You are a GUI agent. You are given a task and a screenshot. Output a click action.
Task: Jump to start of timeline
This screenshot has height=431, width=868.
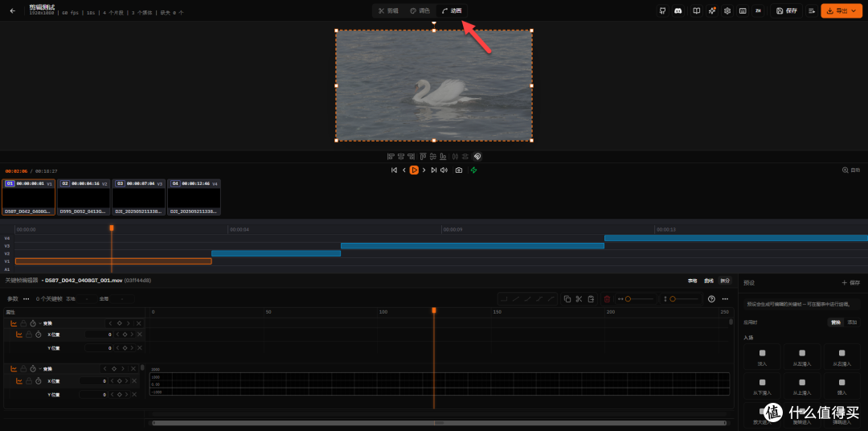(x=394, y=170)
